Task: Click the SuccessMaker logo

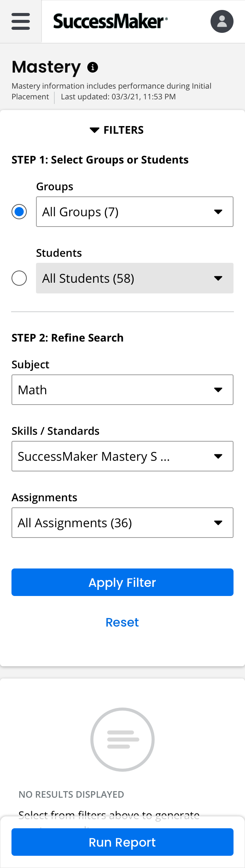Action: (x=110, y=21)
